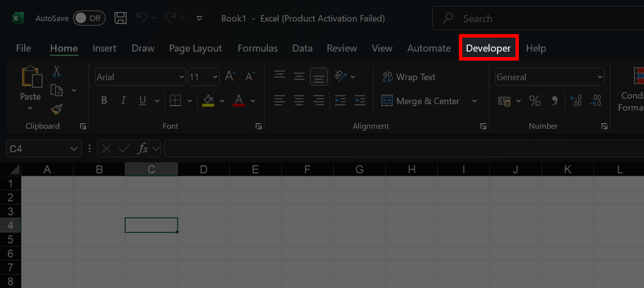Open the Review tab
The height and width of the screenshot is (288, 644).
[342, 48]
